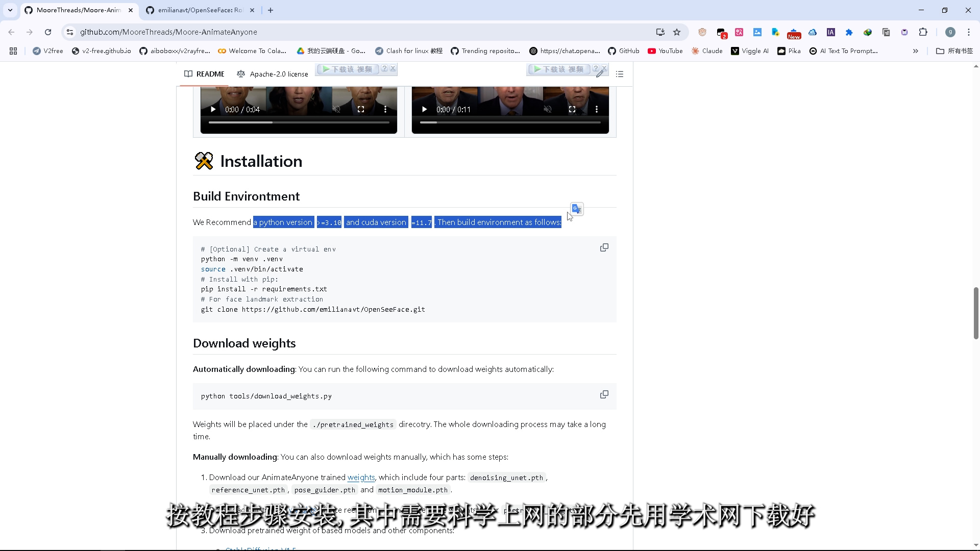Open the tab search dropdown arrow
The image size is (980, 551).
[10, 10]
